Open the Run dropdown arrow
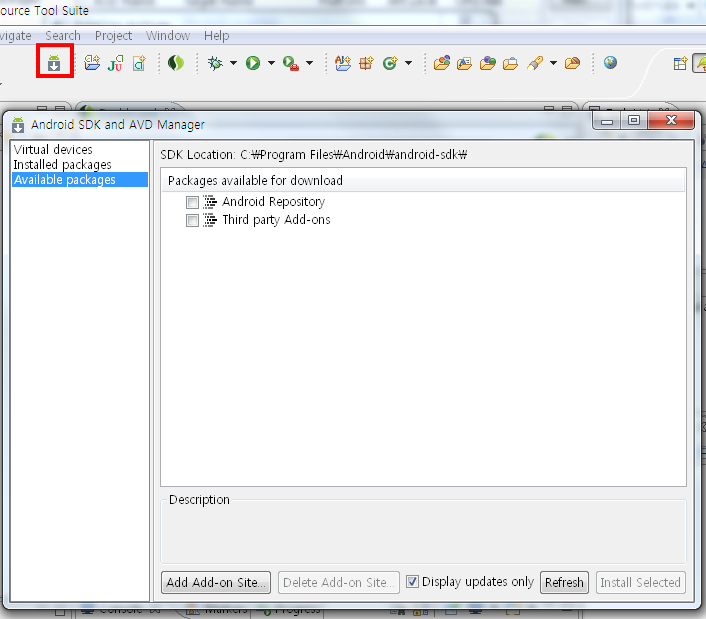706x619 pixels. point(271,63)
